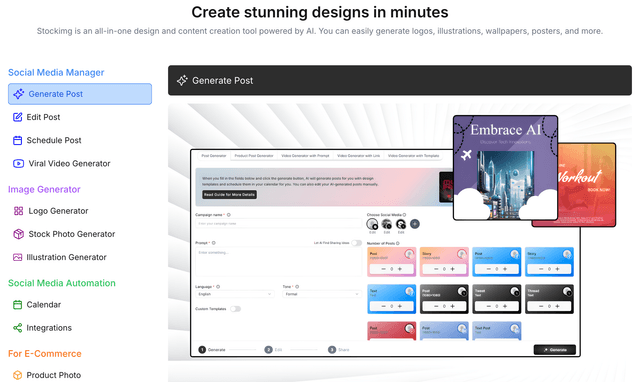Toggle the Let AI Find Sharing Ideas switch
The width and height of the screenshot is (640, 382).
coord(356,243)
